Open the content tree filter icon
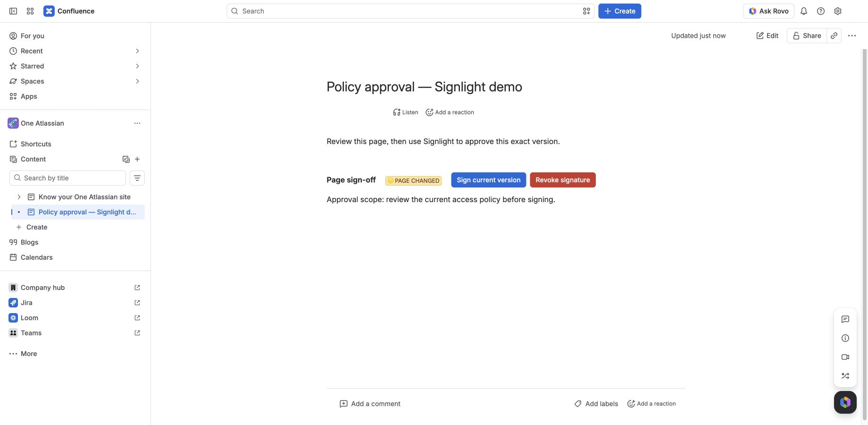868x425 pixels. (x=137, y=178)
